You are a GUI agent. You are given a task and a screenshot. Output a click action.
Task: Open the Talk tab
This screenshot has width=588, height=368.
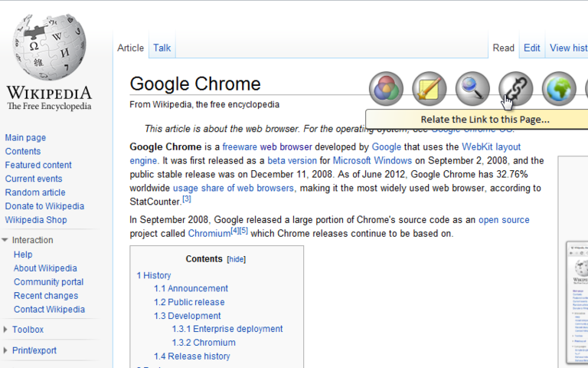[x=162, y=48]
